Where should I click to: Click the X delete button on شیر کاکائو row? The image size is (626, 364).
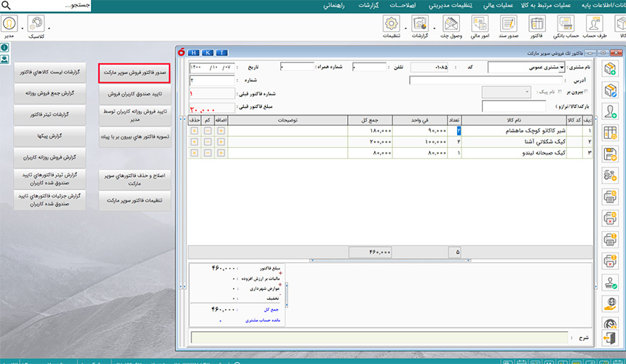pyautogui.click(x=194, y=131)
